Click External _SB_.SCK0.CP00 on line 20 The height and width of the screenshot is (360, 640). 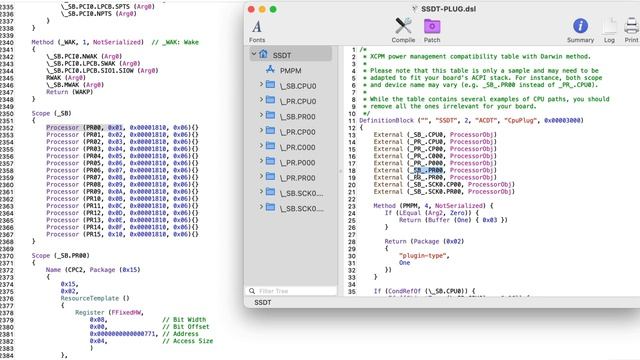[444, 184]
